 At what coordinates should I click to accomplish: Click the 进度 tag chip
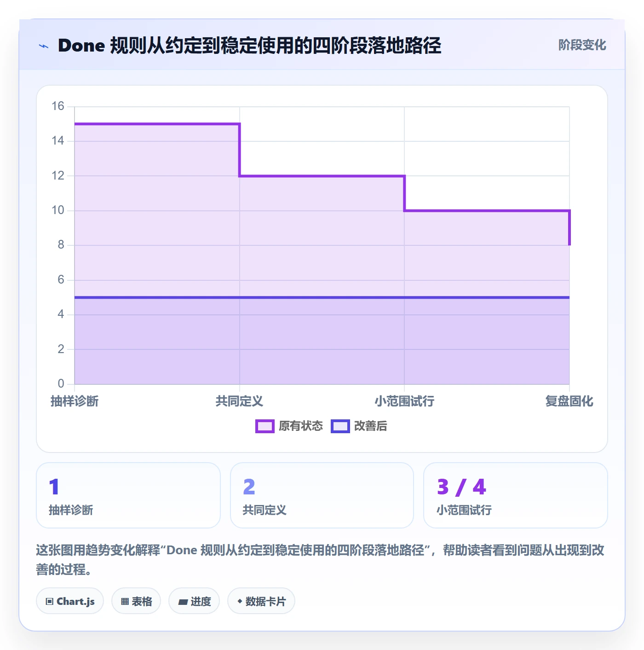pos(194,601)
